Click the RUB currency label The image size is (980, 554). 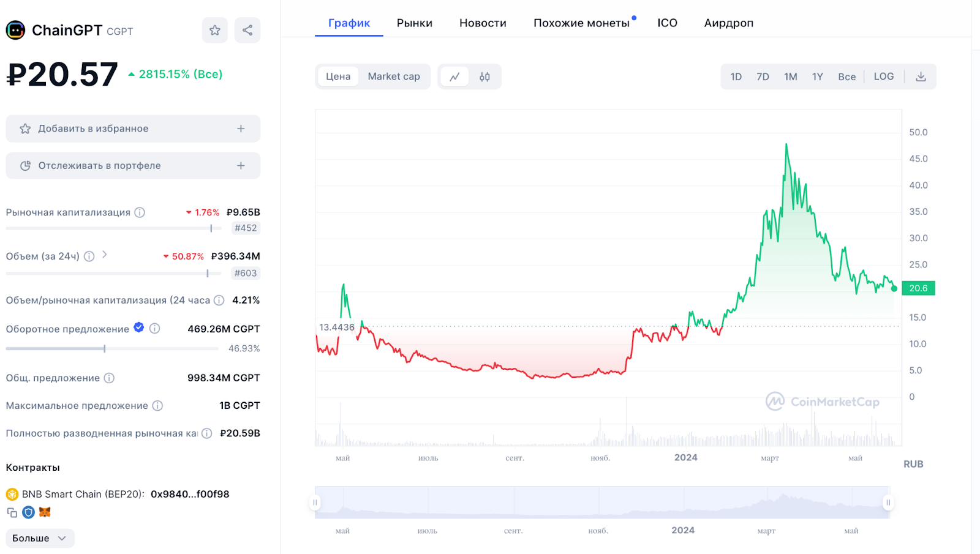coord(913,464)
